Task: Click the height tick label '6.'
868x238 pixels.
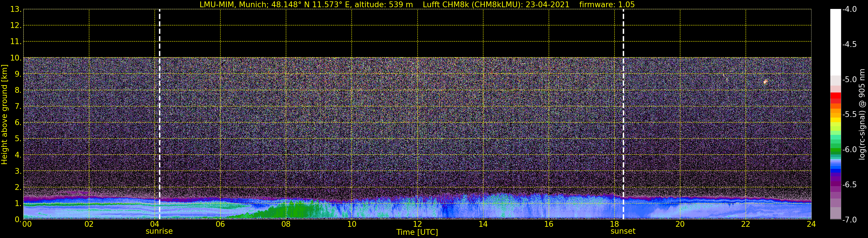Action: [x=18, y=123]
